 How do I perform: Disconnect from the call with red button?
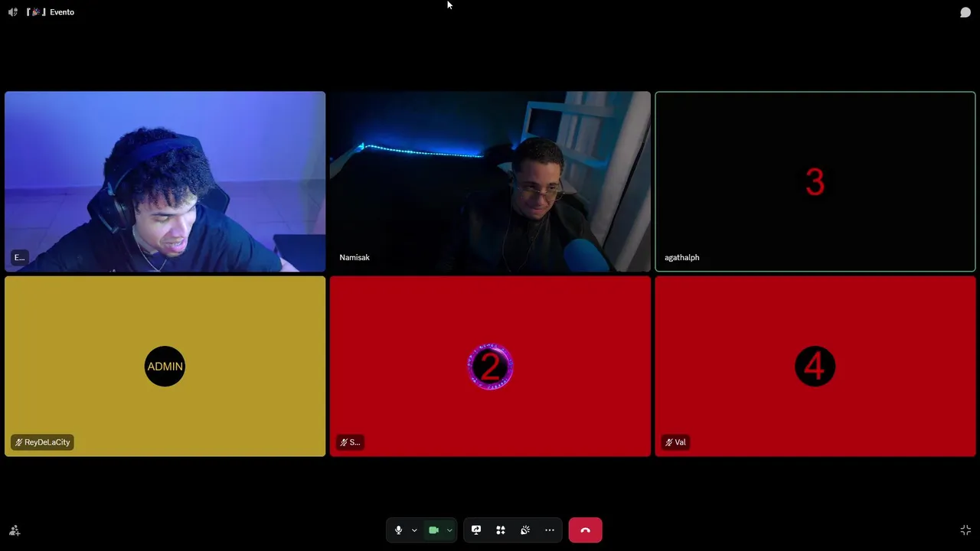click(585, 530)
